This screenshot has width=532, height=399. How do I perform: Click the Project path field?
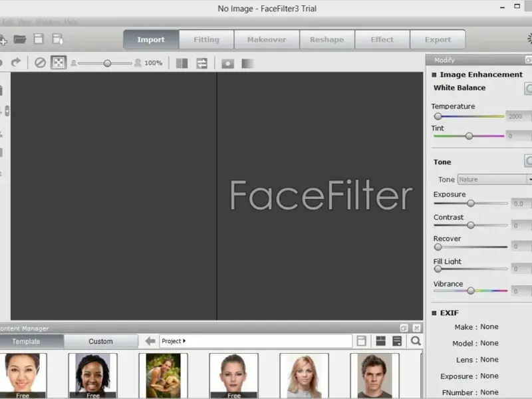pos(255,341)
